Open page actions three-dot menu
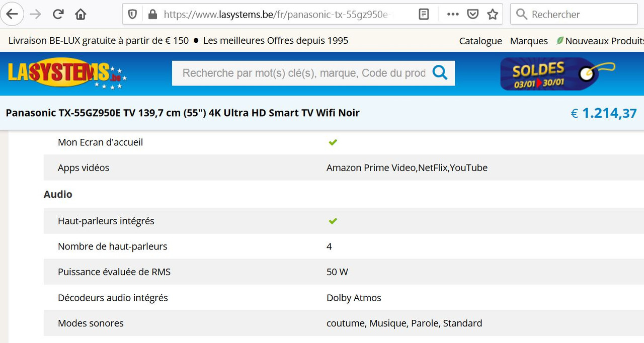The height and width of the screenshot is (343, 644). 453,14
